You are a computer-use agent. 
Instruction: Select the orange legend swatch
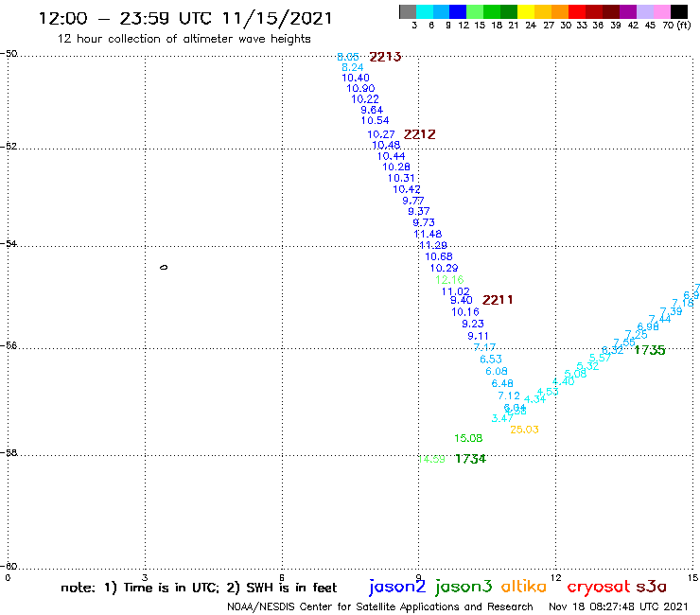560,12
